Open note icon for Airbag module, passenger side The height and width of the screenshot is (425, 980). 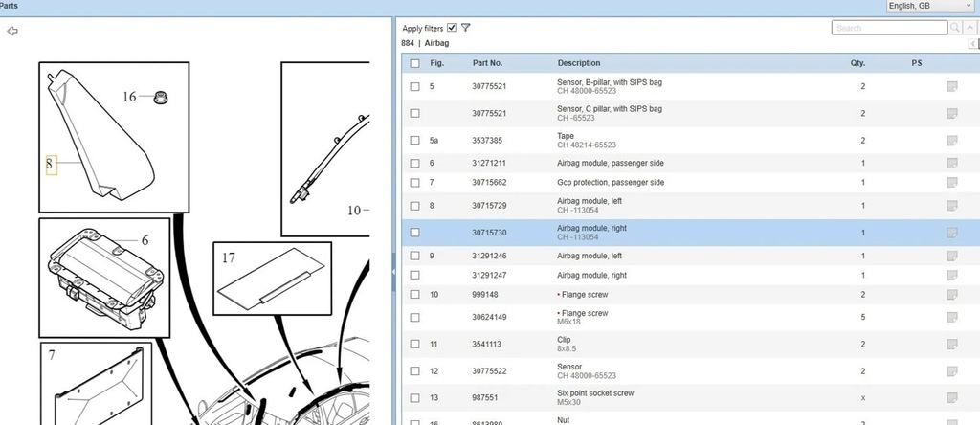[952, 163]
